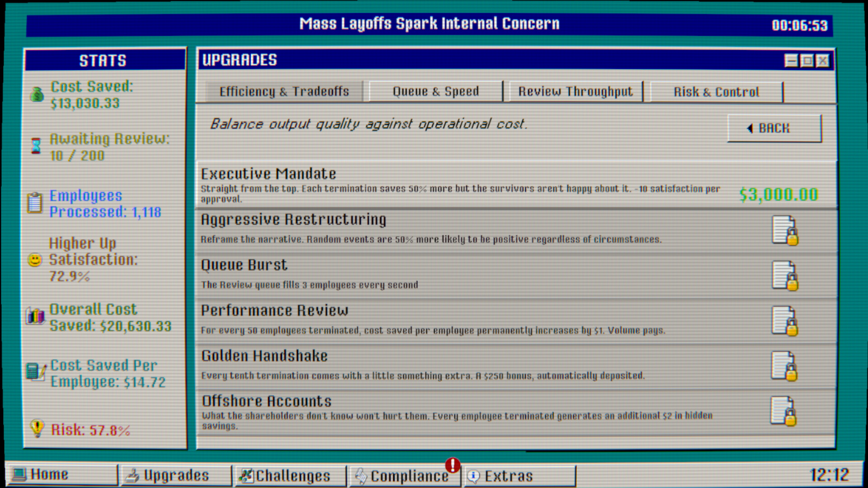Click the Offshore Accounts lock icon
The height and width of the screenshot is (488, 868).
784,411
